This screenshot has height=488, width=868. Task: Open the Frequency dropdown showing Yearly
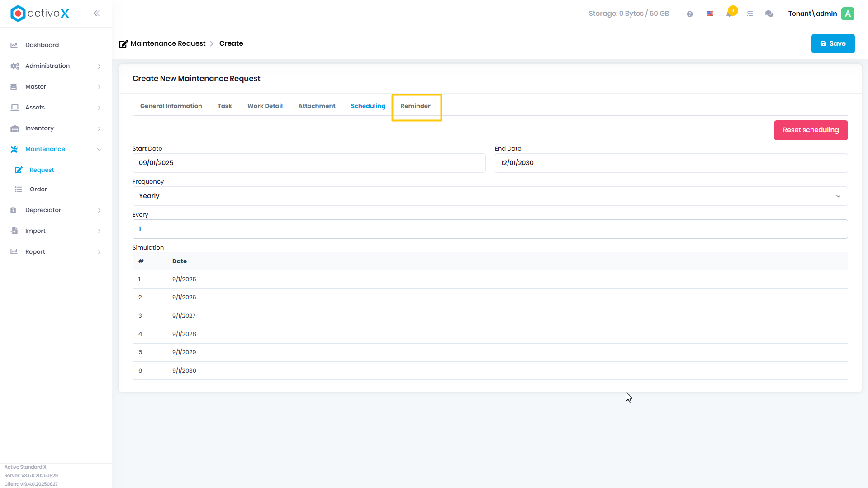point(490,196)
